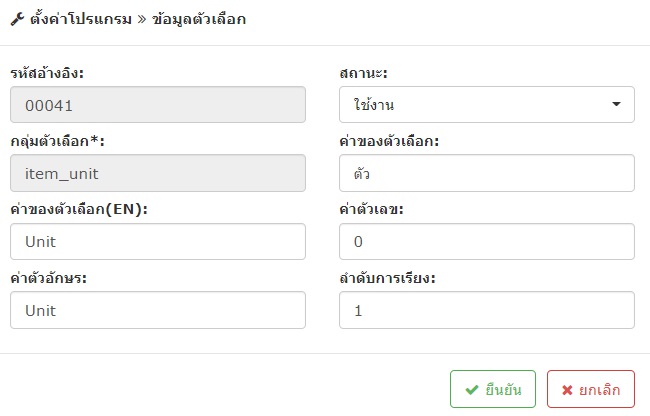
Task: Open the สถานะ dropdown showing ใช้งาน
Action: [x=487, y=104]
